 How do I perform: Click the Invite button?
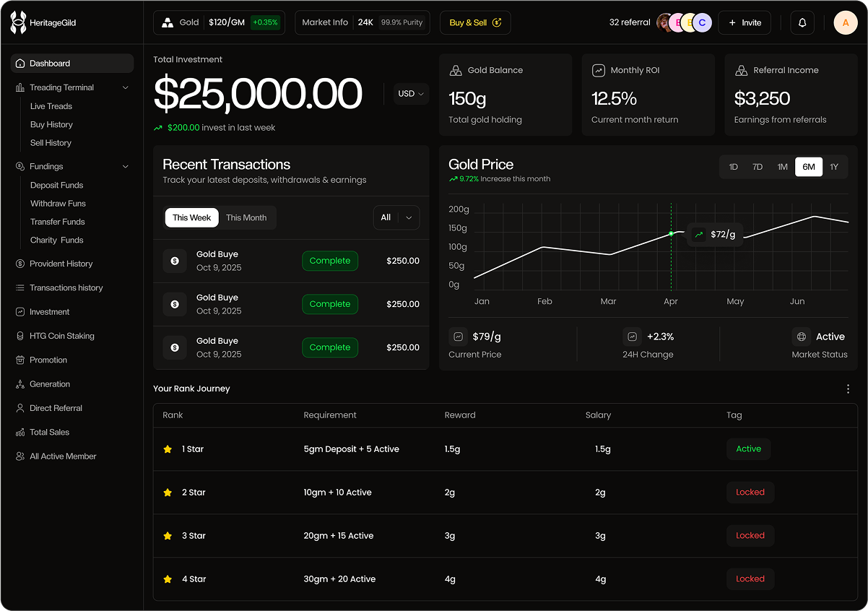pos(745,22)
